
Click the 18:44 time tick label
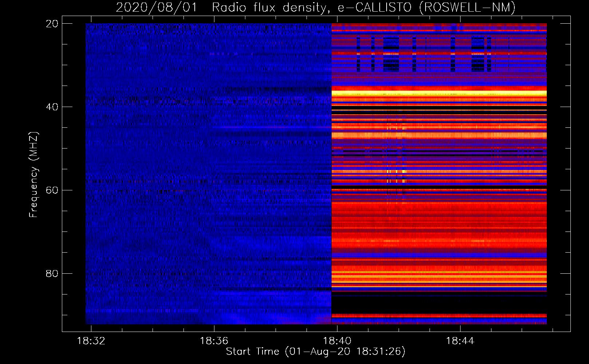point(460,341)
